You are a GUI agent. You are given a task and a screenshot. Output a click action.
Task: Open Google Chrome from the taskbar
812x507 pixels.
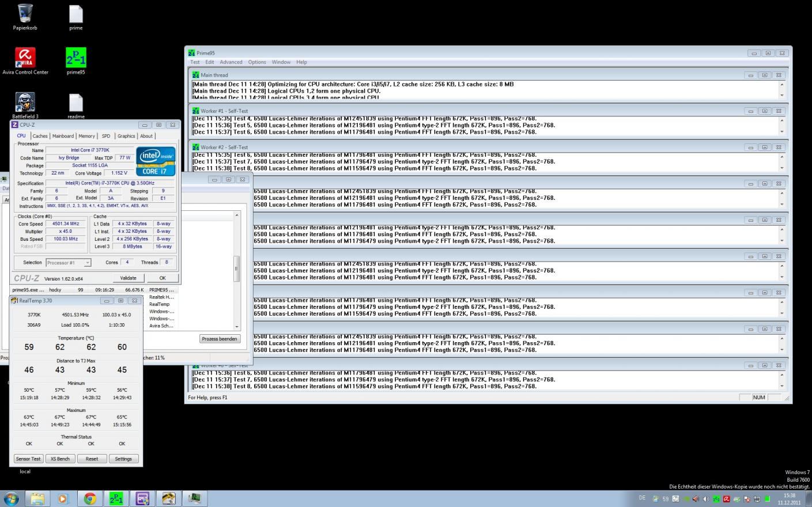(x=90, y=498)
